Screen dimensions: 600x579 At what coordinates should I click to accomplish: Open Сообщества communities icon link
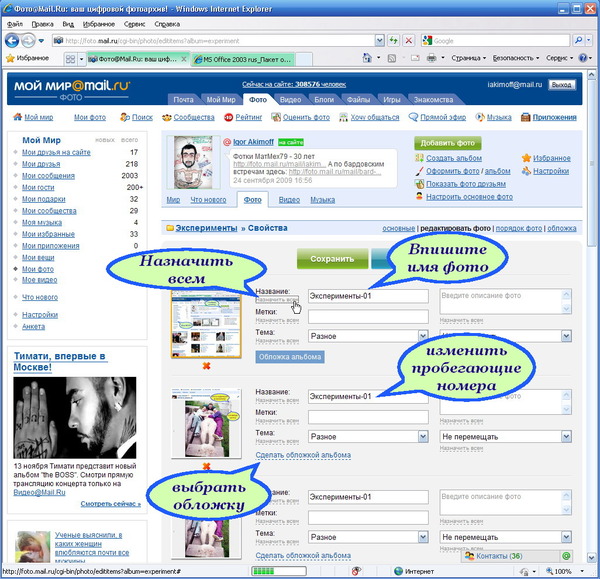click(x=188, y=117)
